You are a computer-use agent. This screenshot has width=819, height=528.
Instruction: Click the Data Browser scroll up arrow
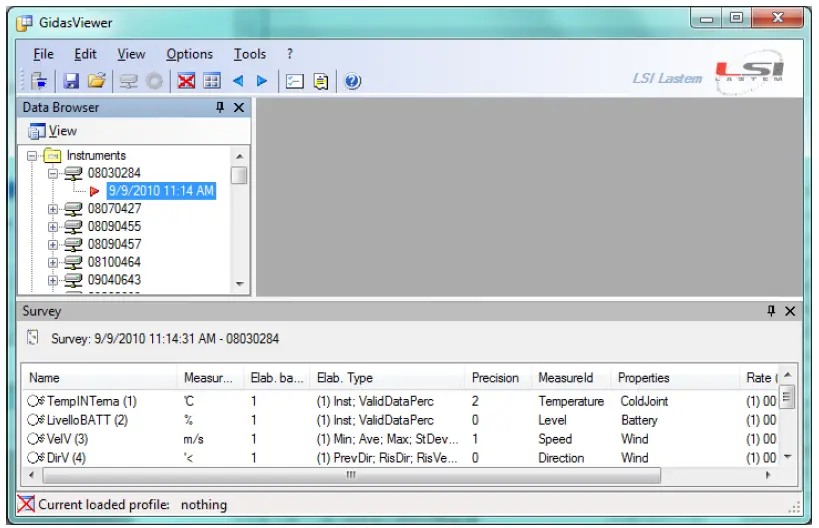tap(239, 156)
